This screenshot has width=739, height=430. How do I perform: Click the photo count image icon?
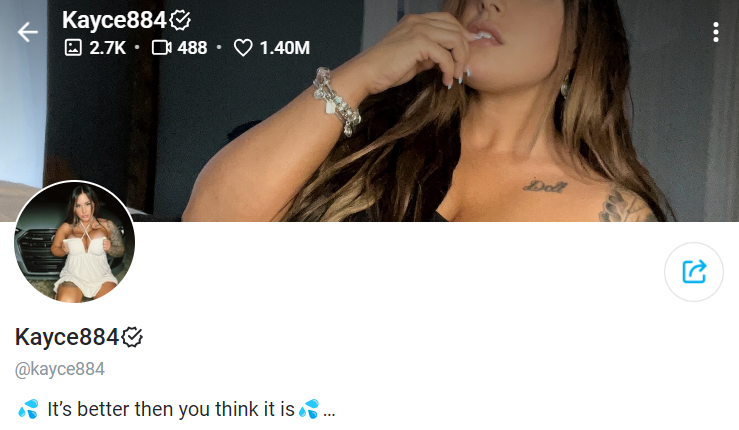73,48
